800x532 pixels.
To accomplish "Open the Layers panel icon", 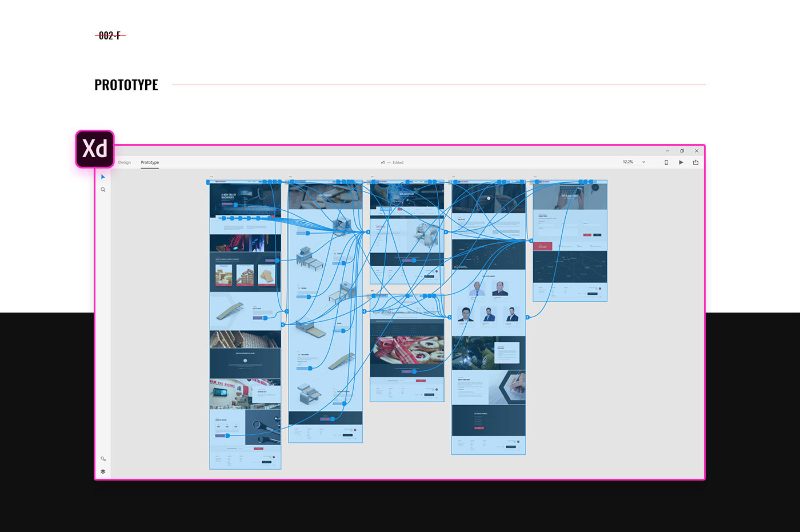I will pos(103,471).
